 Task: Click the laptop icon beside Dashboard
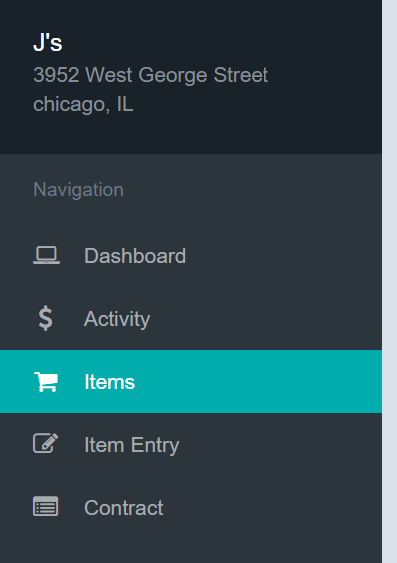pyautogui.click(x=46, y=256)
